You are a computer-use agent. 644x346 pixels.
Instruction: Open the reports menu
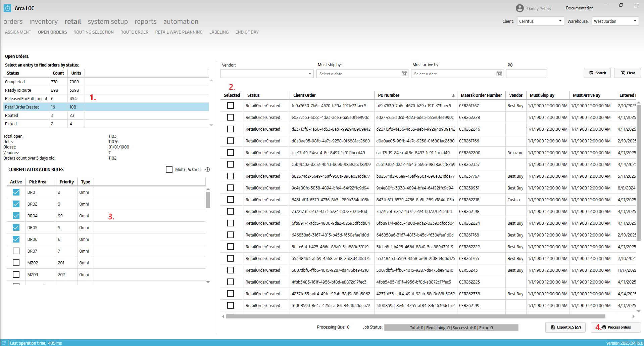point(146,21)
